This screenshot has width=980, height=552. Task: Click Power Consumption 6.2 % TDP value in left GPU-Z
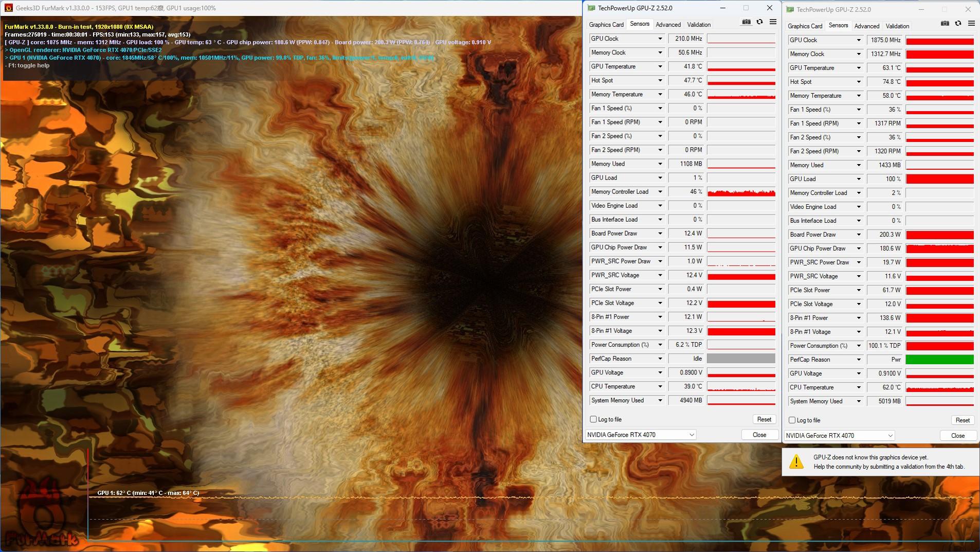tap(686, 345)
